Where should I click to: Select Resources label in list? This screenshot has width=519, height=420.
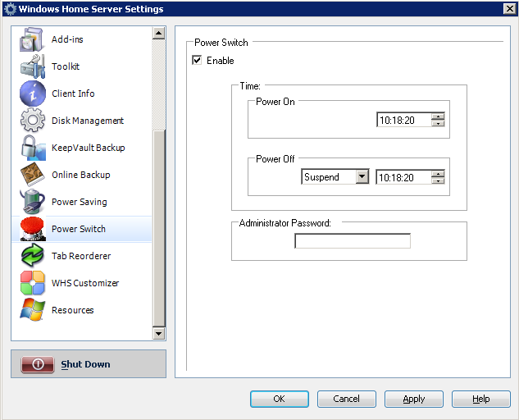point(73,310)
